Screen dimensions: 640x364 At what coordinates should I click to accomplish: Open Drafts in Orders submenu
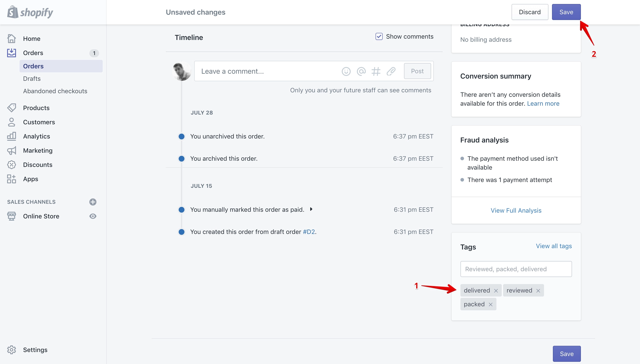coord(32,79)
